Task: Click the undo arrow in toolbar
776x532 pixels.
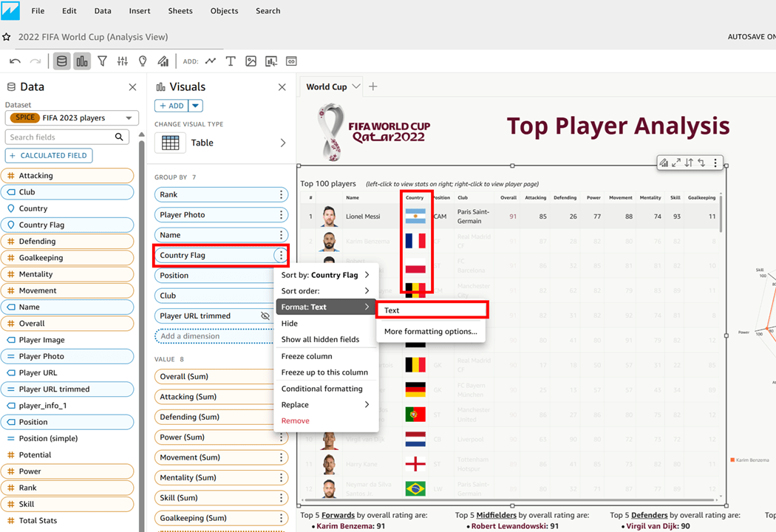Action: pos(15,61)
